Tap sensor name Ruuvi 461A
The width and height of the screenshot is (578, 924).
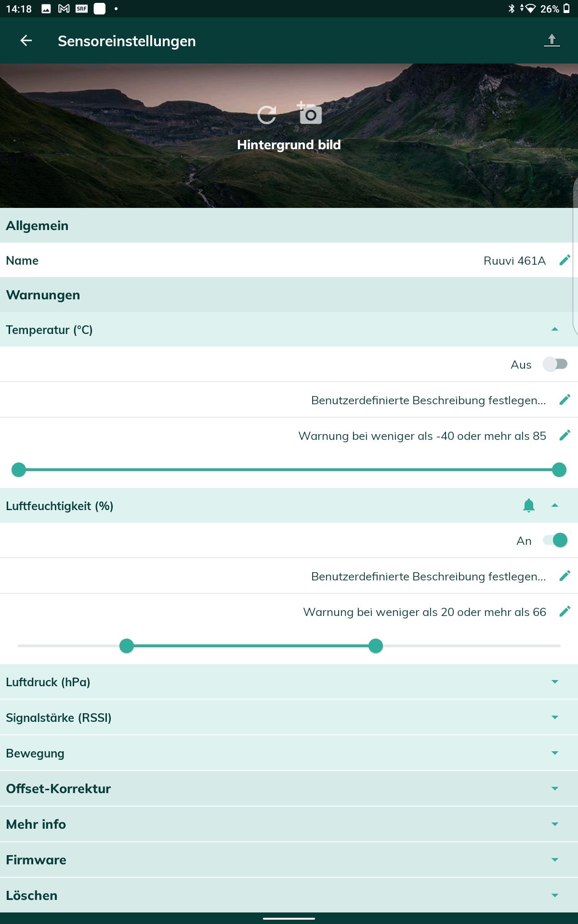click(x=514, y=261)
